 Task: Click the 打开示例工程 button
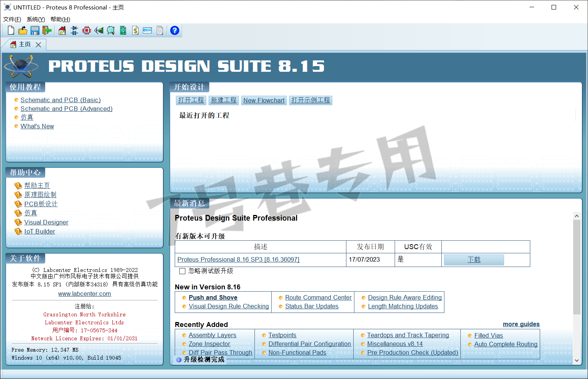point(311,100)
